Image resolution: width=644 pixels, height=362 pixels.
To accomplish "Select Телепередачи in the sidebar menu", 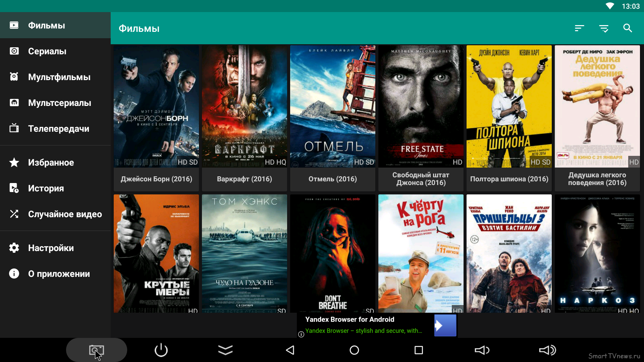I will 55,128.
